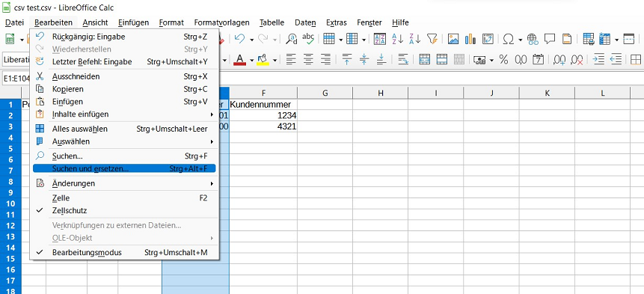Open background color dropdown arrow
This screenshot has width=644, height=294.
(275, 61)
